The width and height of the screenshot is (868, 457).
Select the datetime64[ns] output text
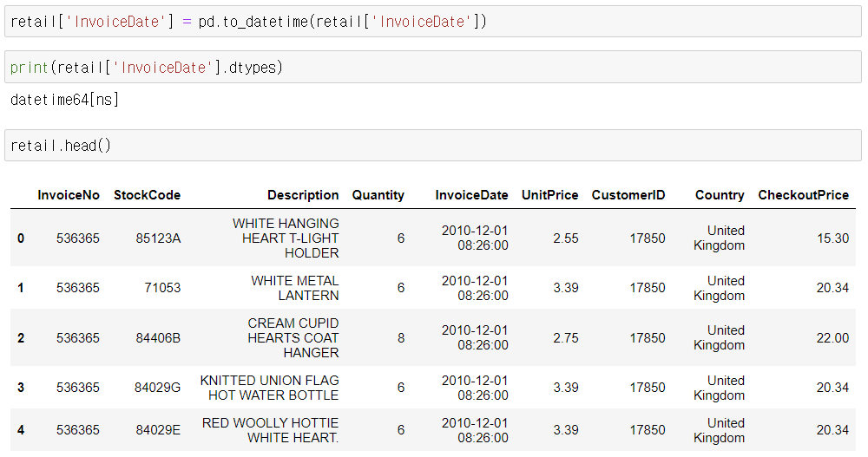(x=64, y=100)
